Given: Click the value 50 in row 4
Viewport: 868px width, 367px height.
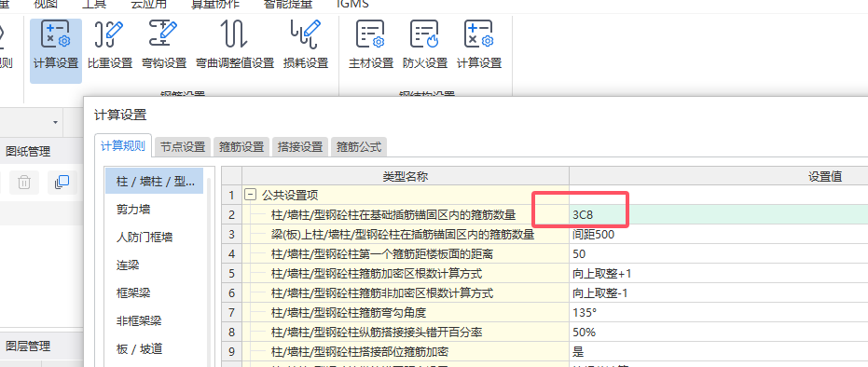Looking at the screenshot, I should 579,254.
